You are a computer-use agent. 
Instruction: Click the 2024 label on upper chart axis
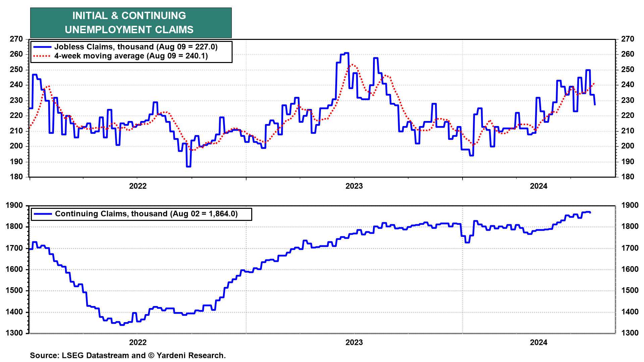pyautogui.click(x=539, y=186)
